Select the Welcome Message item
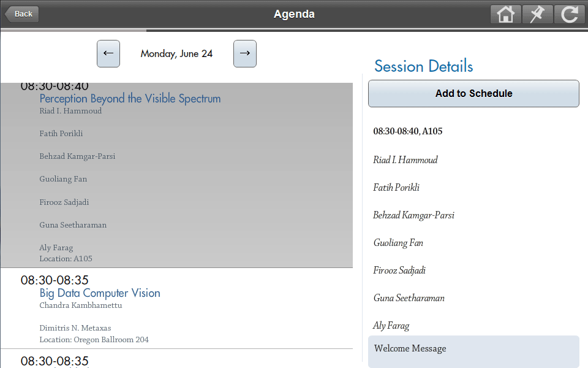This screenshot has width=588, height=368. click(x=473, y=349)
